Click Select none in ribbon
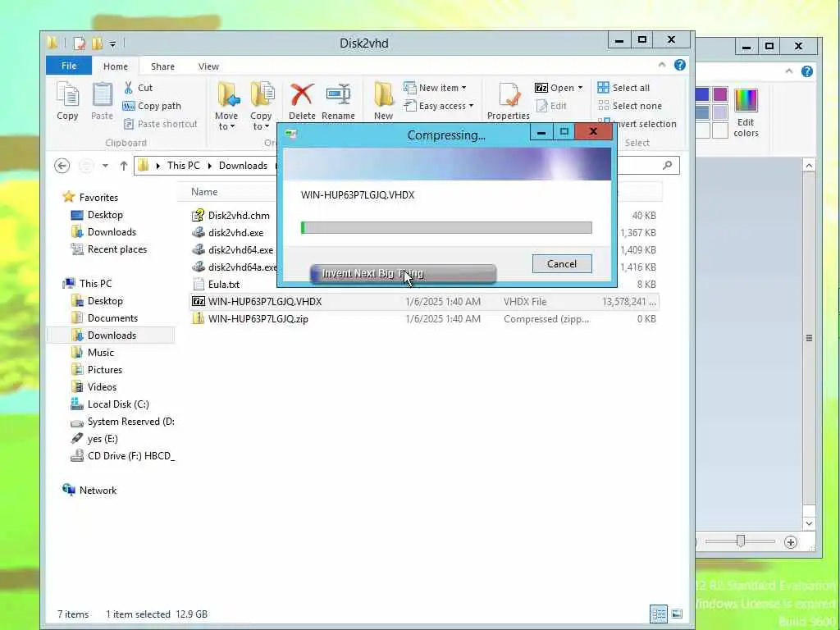Screen dimensions: 840x630 click(x=629, y=106)
